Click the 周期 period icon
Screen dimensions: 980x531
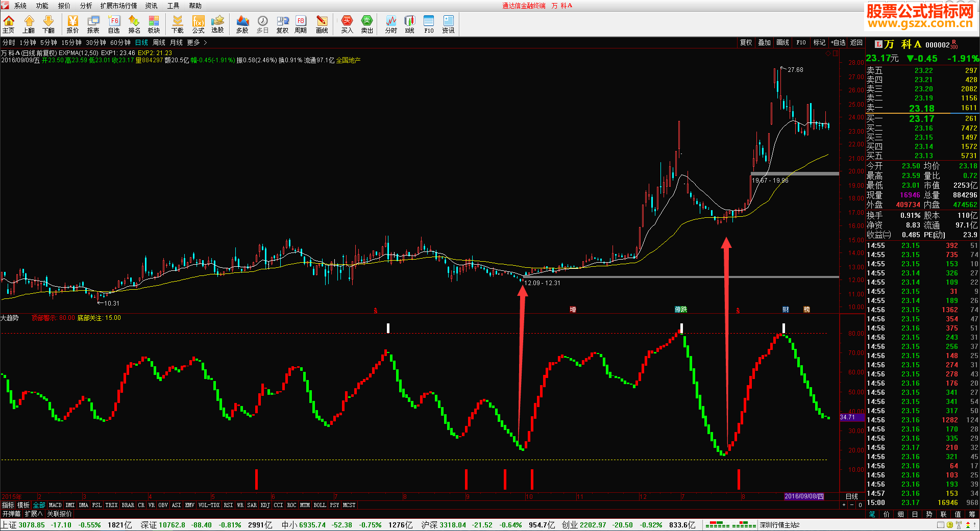pos(301,24)
